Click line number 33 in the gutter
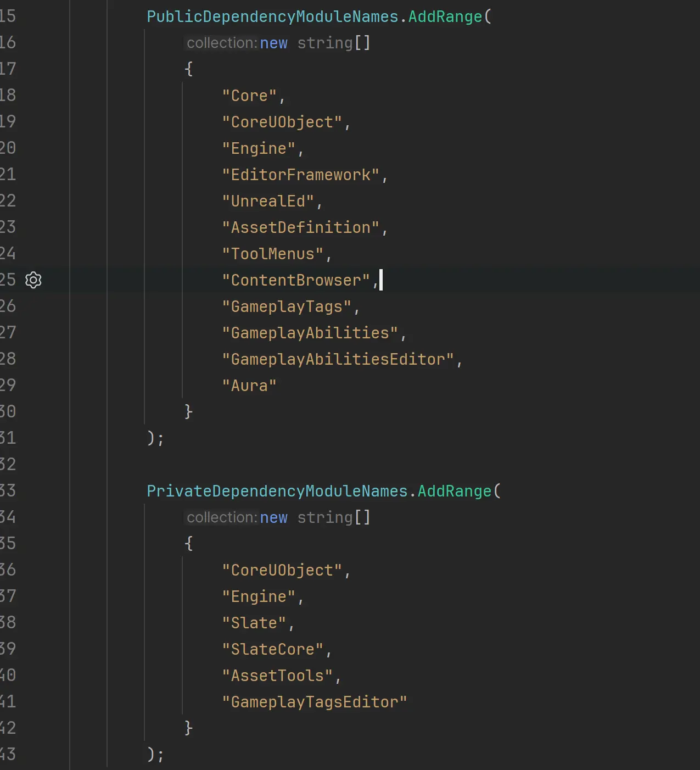This screenshot has height=770, width=700. tap(8, 491)
